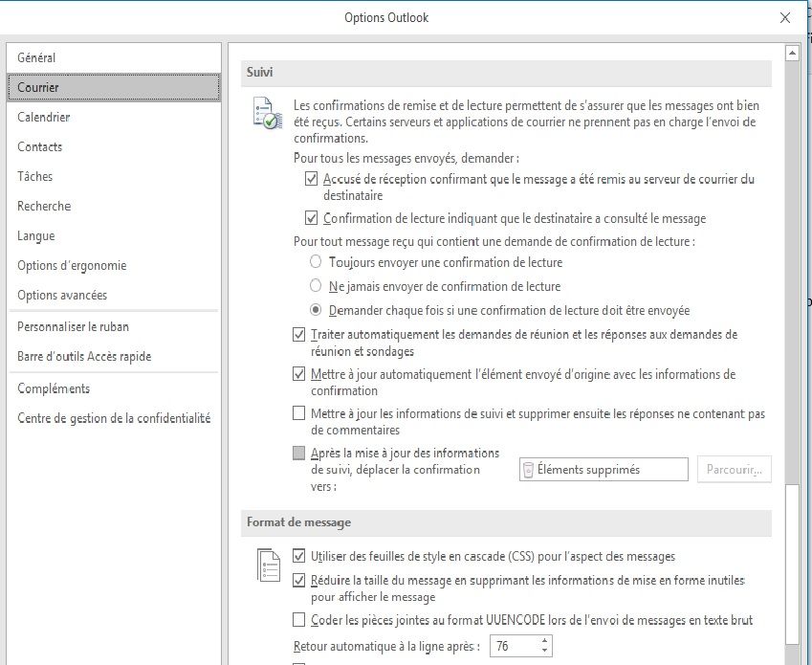
Task: Open Centre de gestion de la confidentialité
Action: 114,418
